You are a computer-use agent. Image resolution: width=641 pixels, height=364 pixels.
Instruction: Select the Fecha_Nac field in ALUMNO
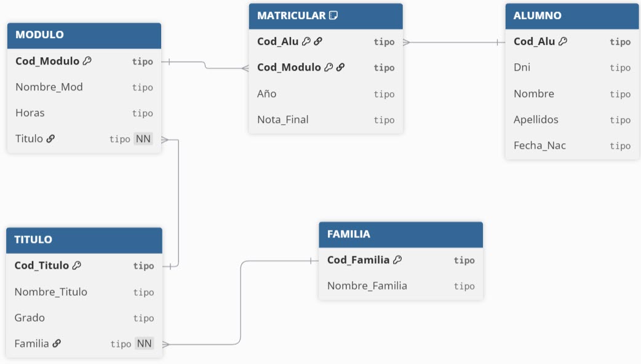coord(539,146)
